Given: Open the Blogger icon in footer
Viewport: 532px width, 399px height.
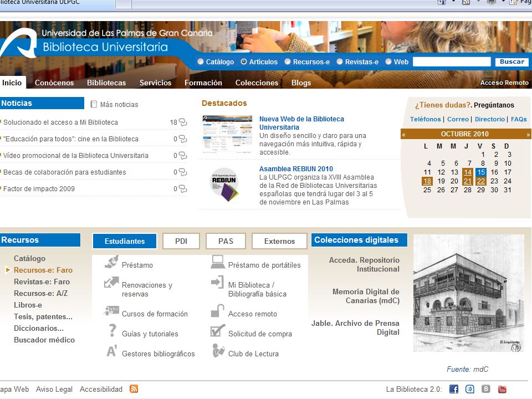Looking at the screenshot, I should tap(486, 389).
